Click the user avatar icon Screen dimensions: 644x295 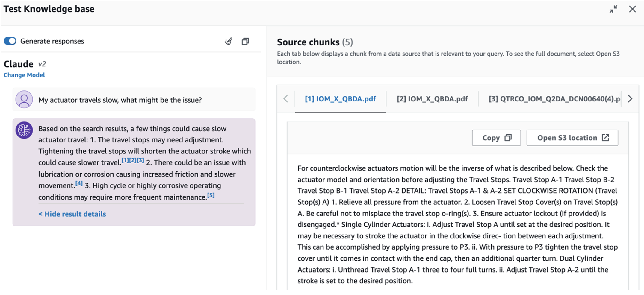pyautogui.click(x=24, y=99)
